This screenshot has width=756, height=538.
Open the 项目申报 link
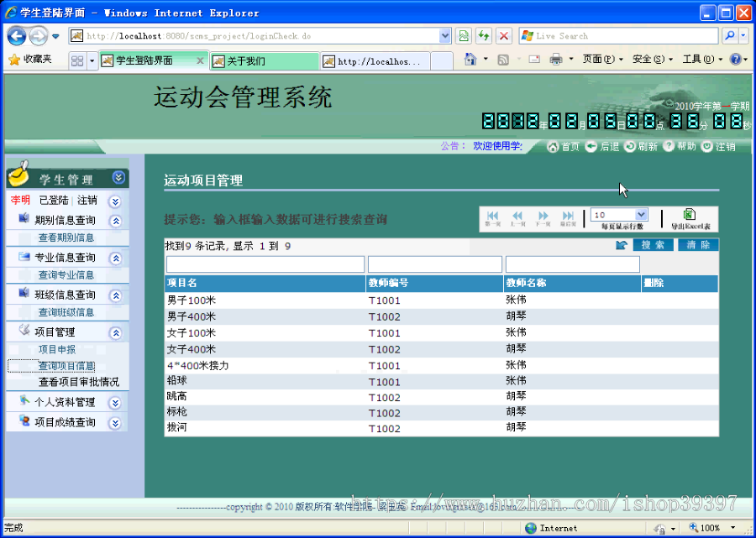coord(57,350)
